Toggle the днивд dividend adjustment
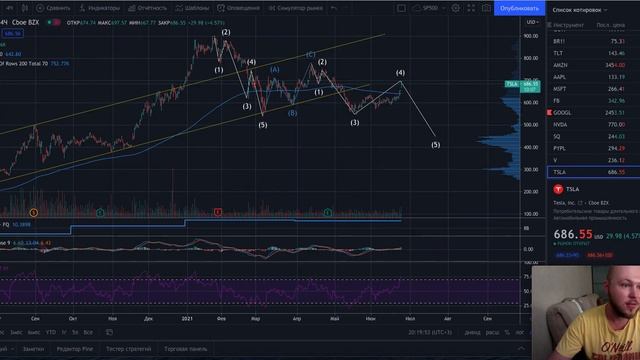This screenshot has width=640, height=360. coord(472,332)
